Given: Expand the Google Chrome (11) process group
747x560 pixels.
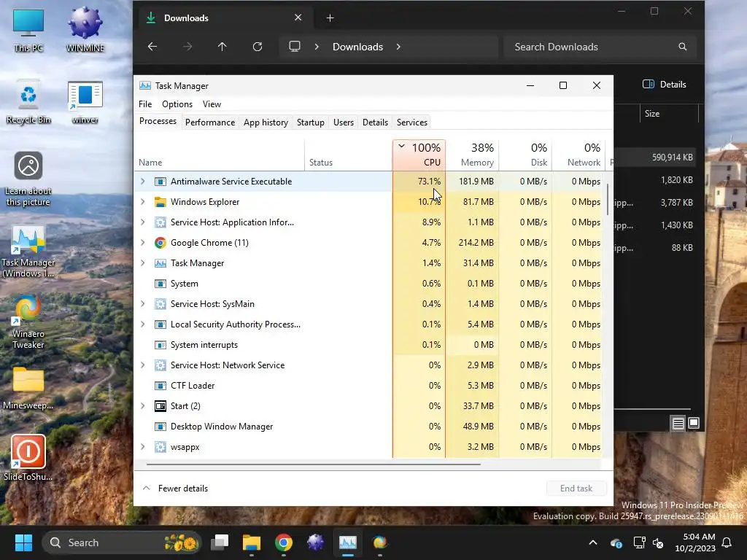Looking at the screenshot, I should 142,243.
